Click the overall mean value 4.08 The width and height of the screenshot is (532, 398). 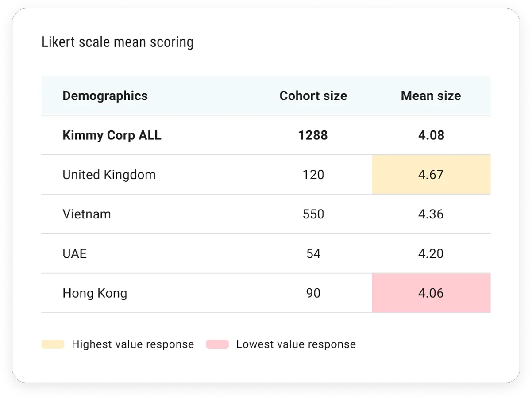click(x=431, y=135)
